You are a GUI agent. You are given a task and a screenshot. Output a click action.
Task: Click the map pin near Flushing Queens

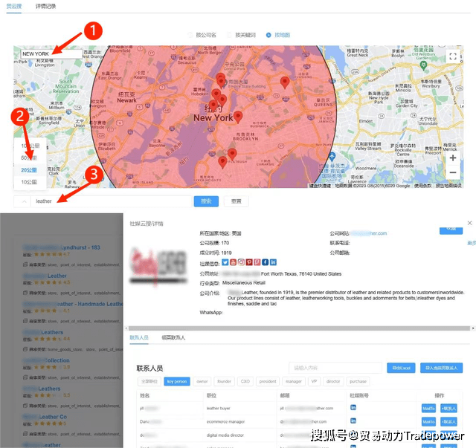[x=284, y=82]
